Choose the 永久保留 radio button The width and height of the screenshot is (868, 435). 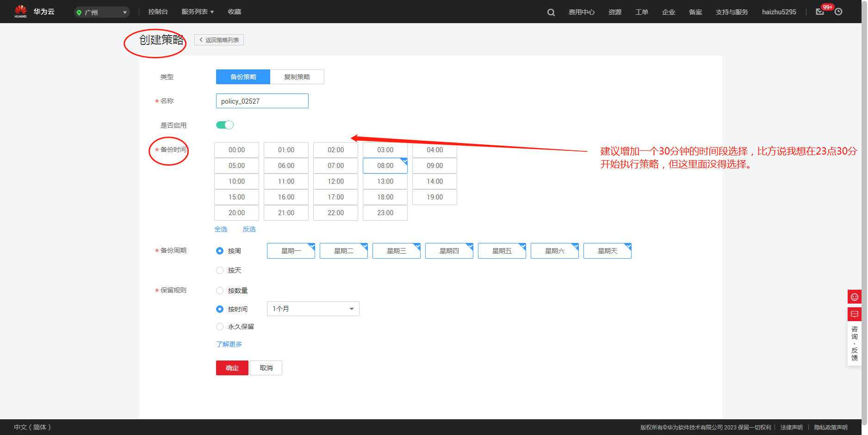220,327
